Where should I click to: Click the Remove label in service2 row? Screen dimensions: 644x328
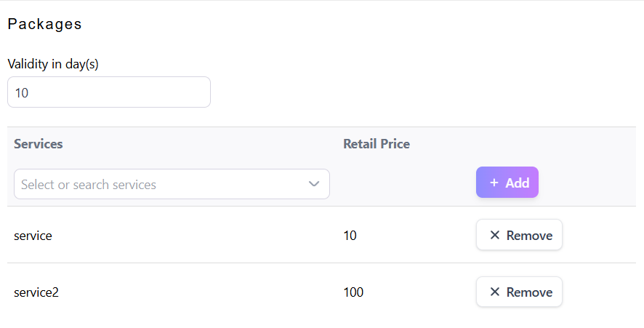529,292
